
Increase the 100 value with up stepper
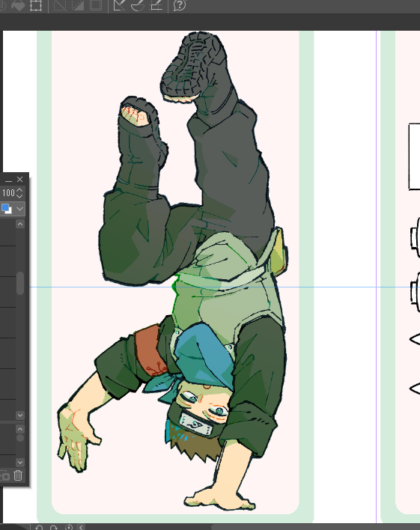coord(19,190)
